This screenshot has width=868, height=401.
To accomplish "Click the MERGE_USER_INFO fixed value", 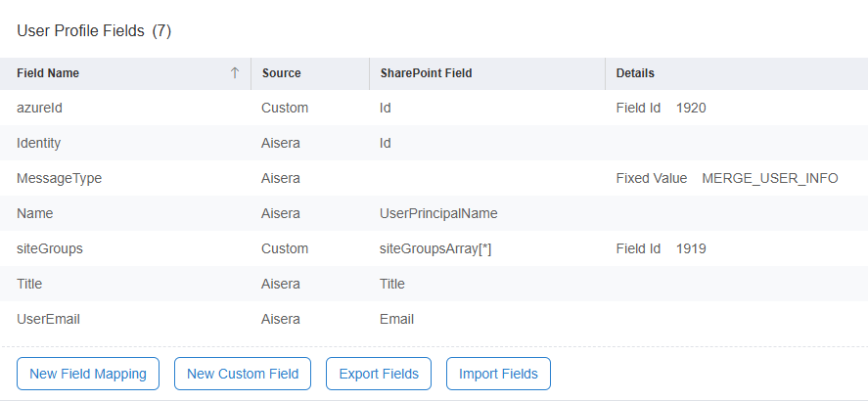I will click(769, 178).
